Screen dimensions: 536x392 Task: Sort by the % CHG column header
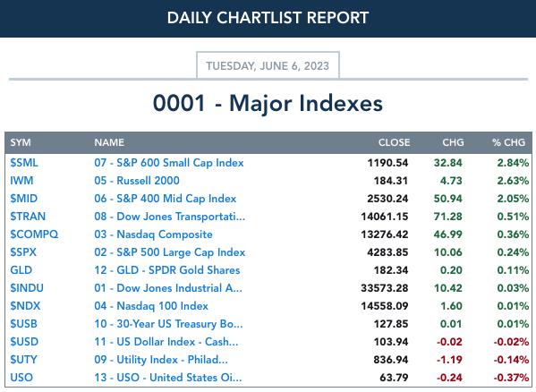(x=508, y=142)
